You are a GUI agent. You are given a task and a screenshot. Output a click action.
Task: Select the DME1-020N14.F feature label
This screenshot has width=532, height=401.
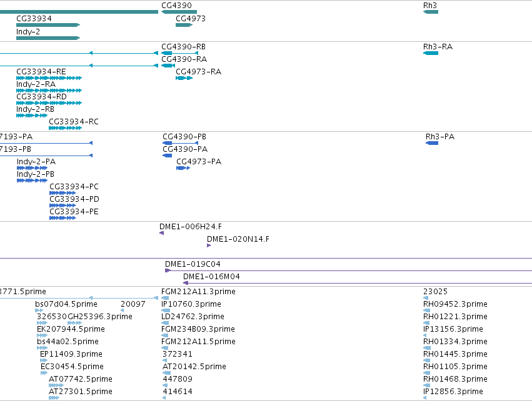click(x=238, y=239)
